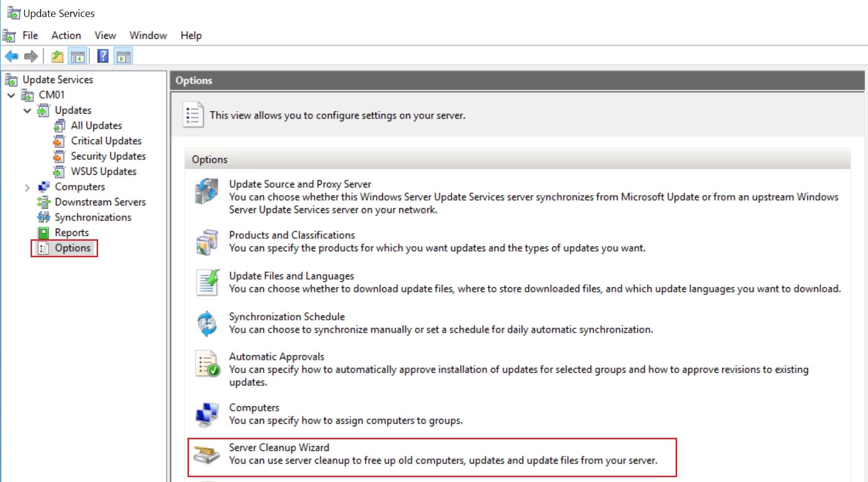Click the Synchronizations icon
Viewport: 868px width, 482px height.
(44, 217)
